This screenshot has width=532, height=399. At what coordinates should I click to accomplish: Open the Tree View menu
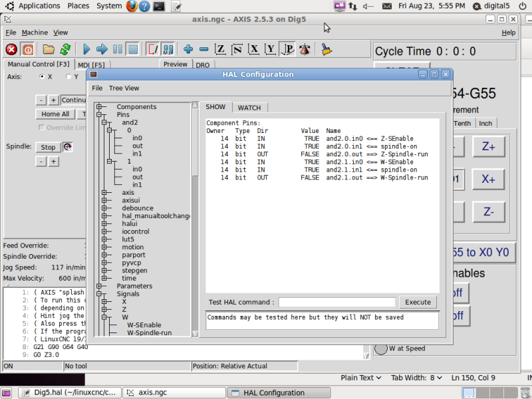coord(124,88)
